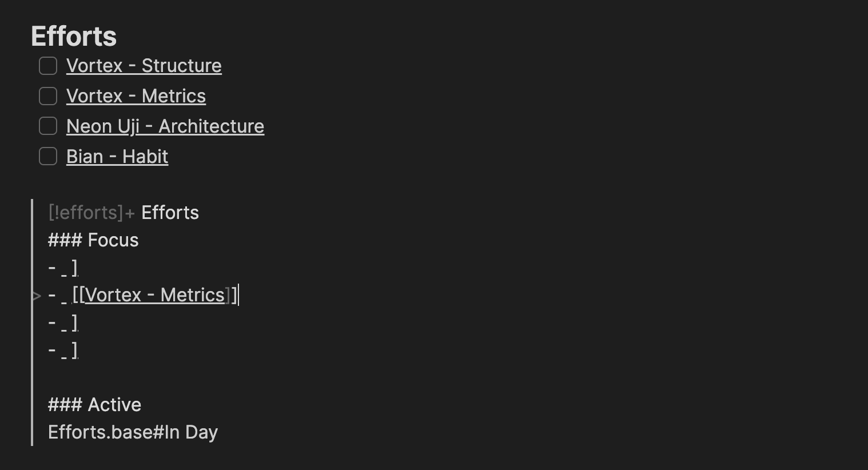Click the empty list line above the Vortex - Metrics entry
The height and width of the screenshot is (470, 868).
63,268
